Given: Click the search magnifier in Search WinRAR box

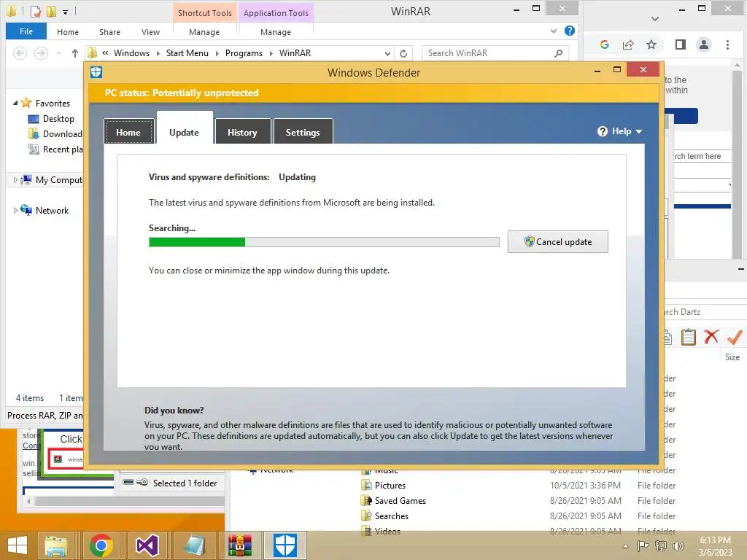Looking at the screenshot, I should 558,53.
